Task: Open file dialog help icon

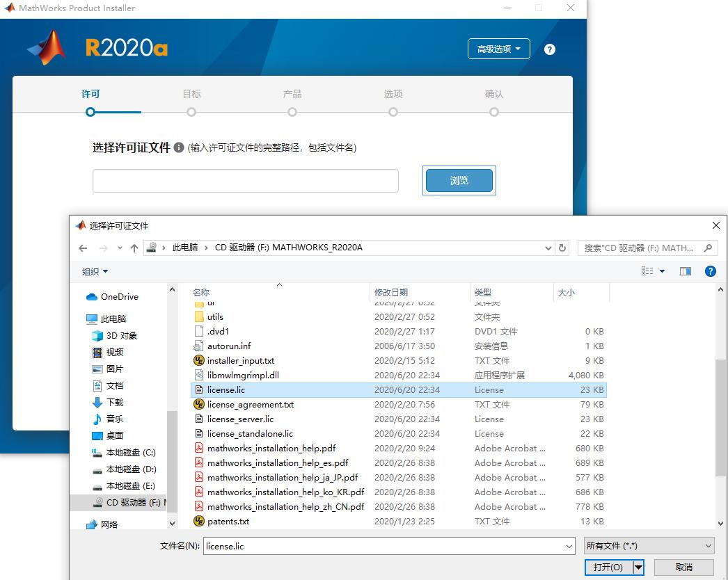Action: coord(710,271)
